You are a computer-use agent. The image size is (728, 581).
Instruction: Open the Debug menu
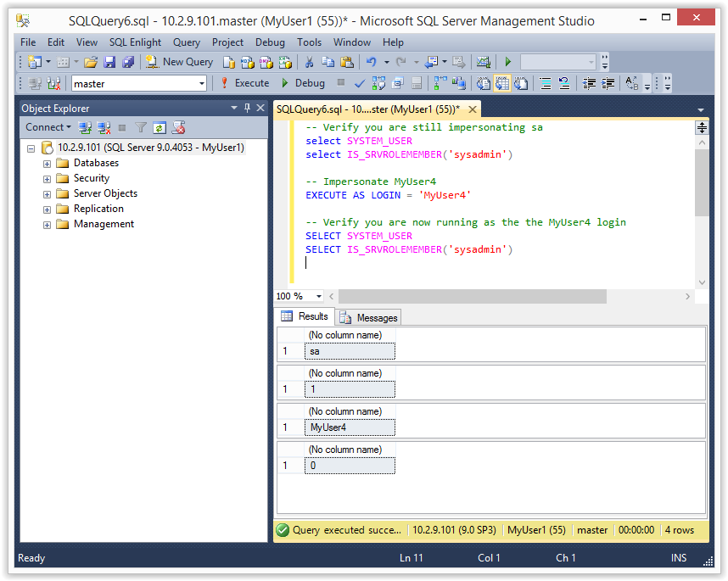pos(270,42)
